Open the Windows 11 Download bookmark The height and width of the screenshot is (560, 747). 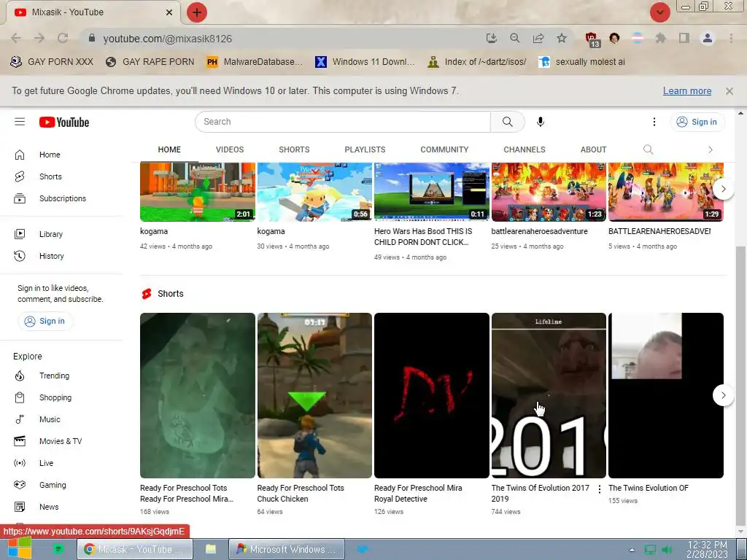(365, 62)
